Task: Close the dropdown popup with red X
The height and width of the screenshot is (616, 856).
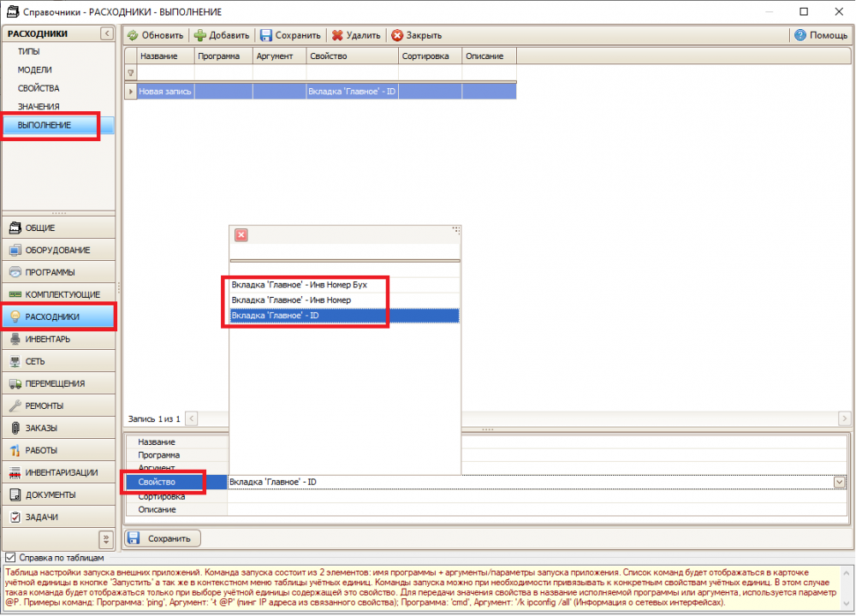Action: (x=241, y=235)
